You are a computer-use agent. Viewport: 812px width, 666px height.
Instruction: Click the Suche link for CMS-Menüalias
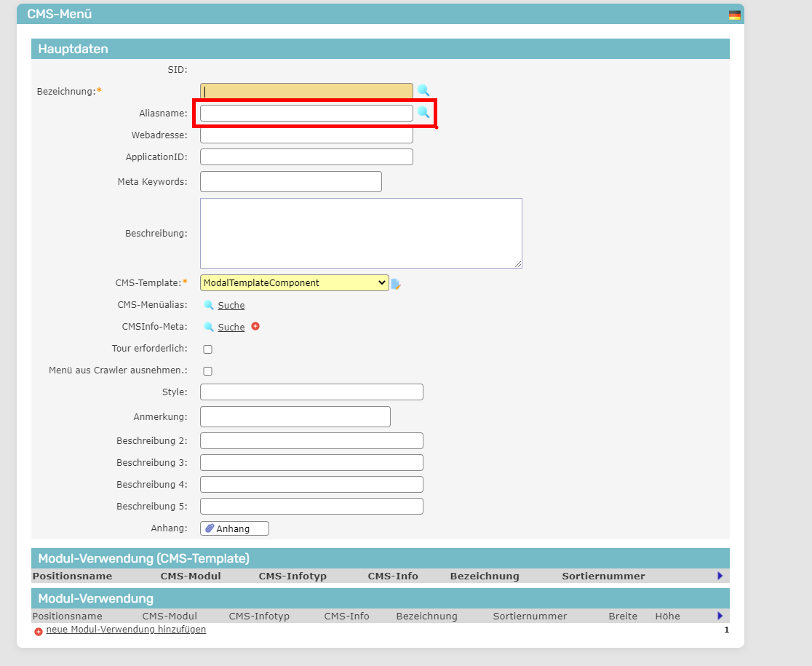(231, 306)
